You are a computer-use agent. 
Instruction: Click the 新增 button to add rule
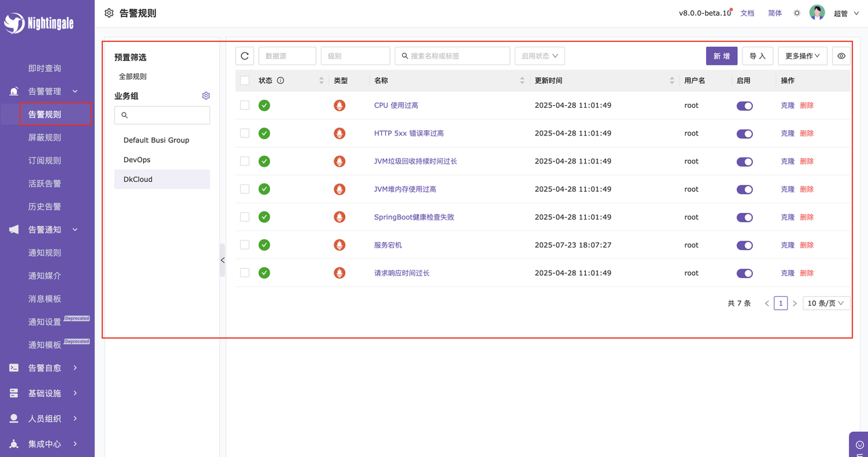722,56
